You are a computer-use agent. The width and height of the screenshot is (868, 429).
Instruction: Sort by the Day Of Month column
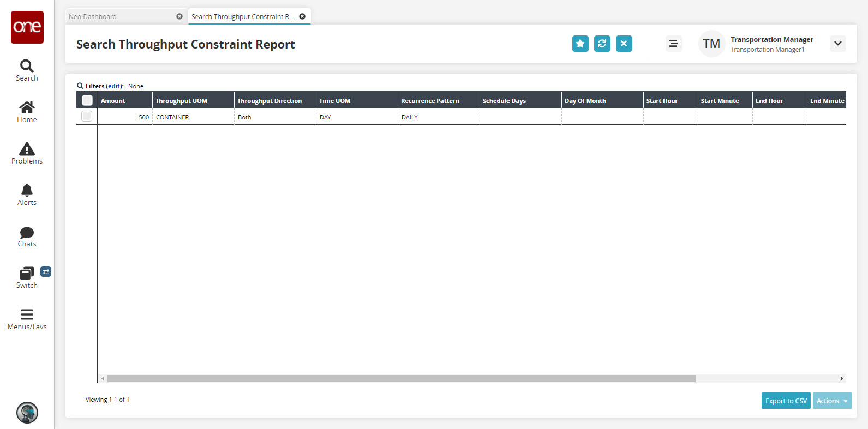pyautogui.click(x=602, y=100)
